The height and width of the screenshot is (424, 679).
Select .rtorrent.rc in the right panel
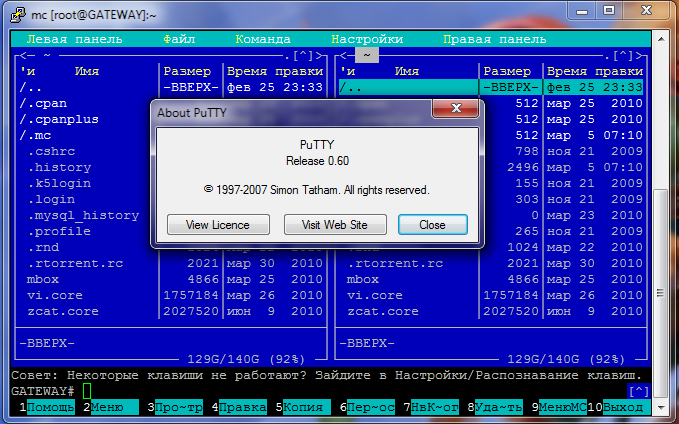click(395, 263)
